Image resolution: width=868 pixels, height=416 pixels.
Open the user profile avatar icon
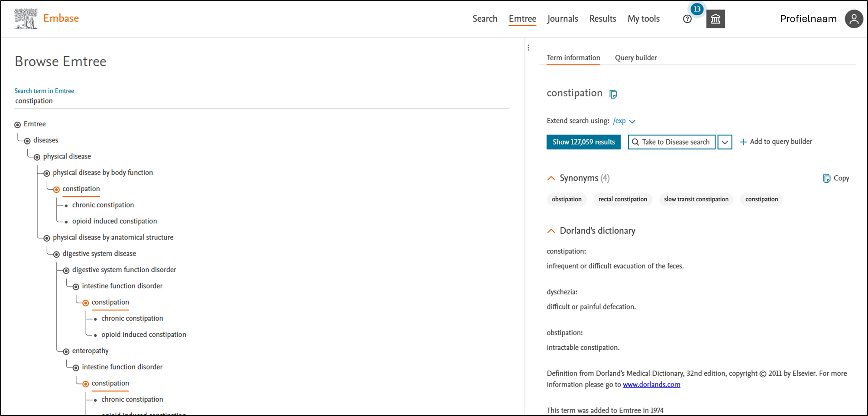click(x=854, y=19)
